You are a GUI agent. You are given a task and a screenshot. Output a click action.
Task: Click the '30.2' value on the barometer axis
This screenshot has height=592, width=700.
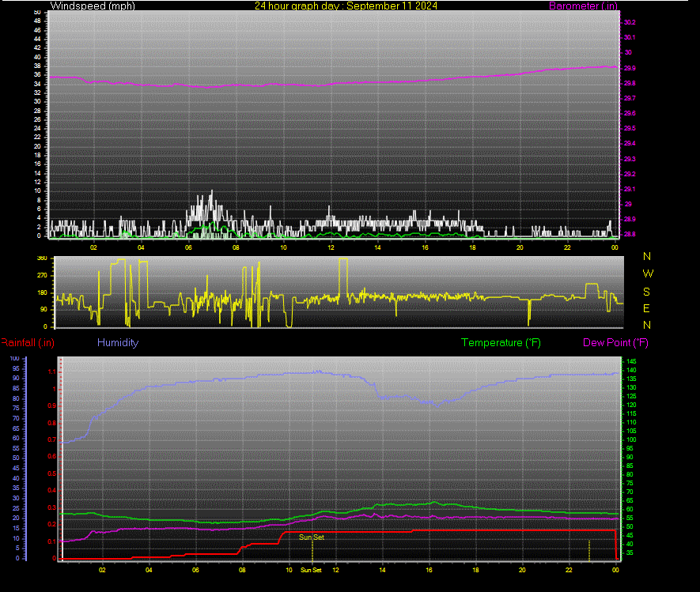[630, 22]
